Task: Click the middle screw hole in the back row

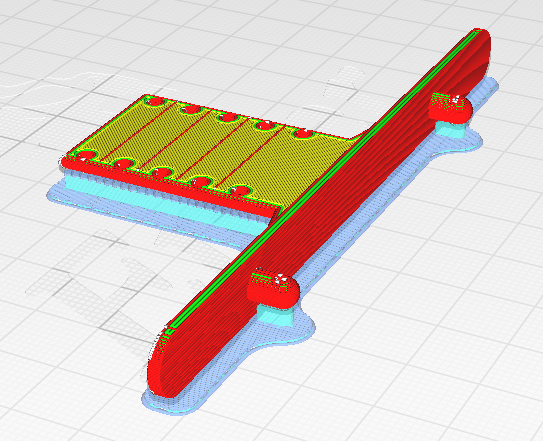Action: (x=228, y=118)
